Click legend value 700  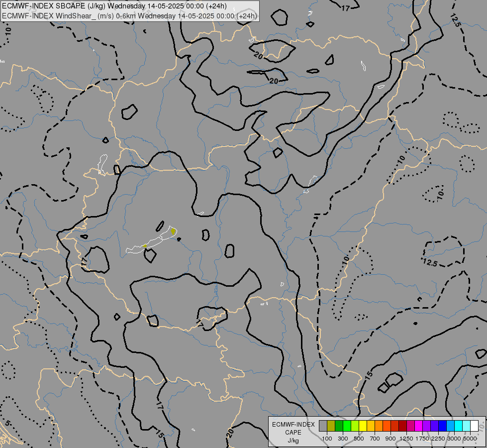(375, 439)
